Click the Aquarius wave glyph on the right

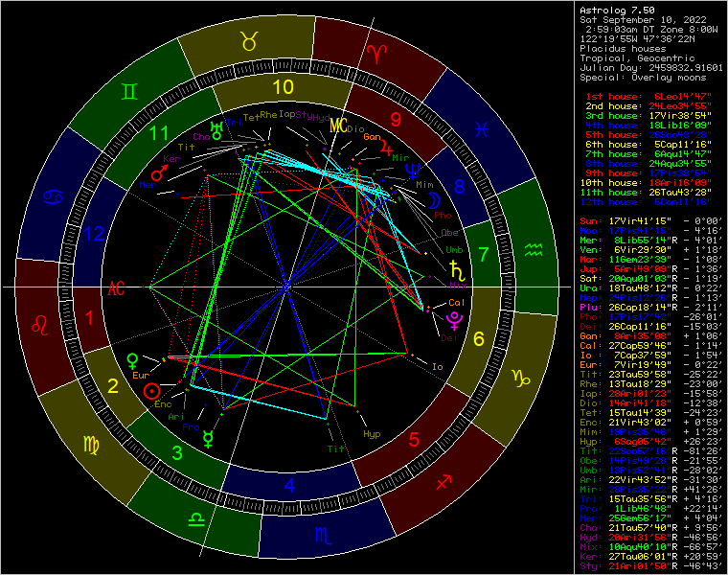(535, 250)
